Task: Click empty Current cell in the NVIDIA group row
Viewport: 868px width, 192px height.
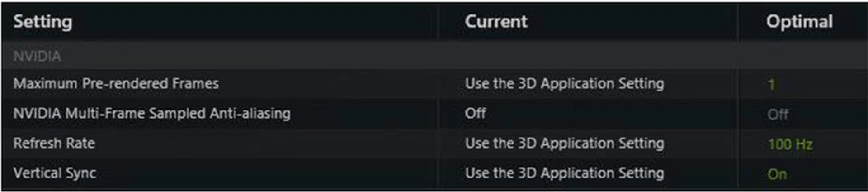Action: (587, 56)
